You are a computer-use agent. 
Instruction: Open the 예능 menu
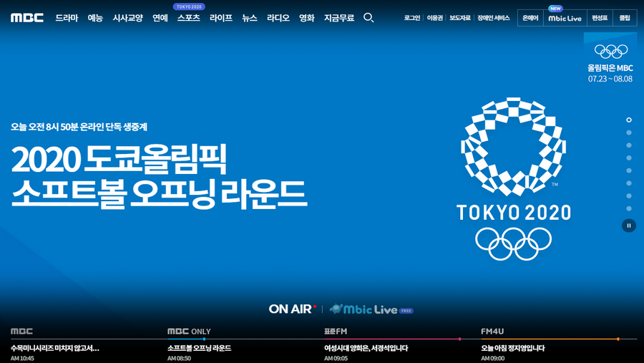[95, 18]
